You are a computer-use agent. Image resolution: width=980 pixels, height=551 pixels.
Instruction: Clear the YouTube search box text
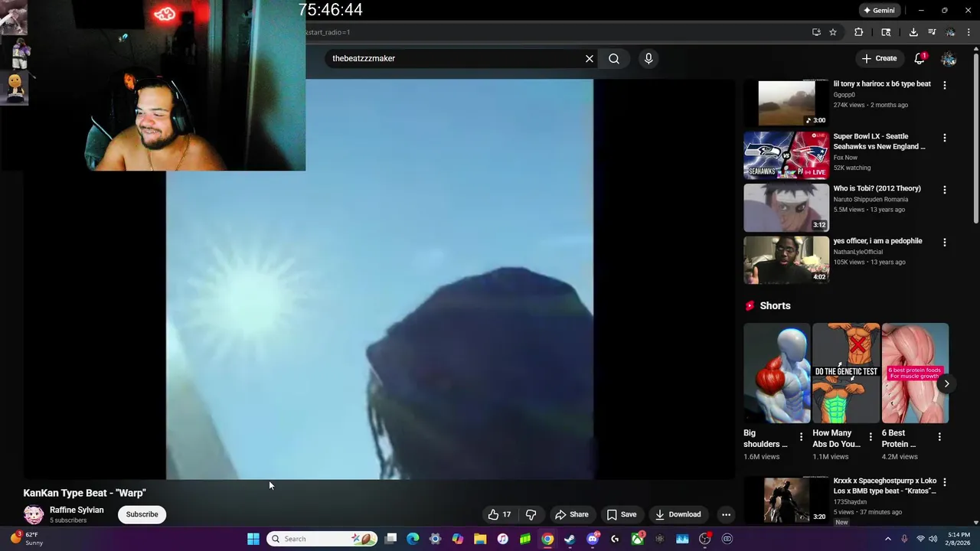point(590,58)
